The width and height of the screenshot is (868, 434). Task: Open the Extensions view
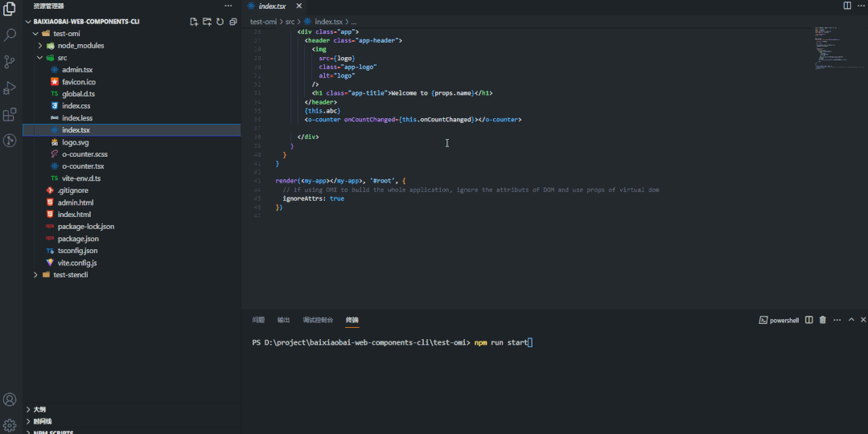point(10,115)
